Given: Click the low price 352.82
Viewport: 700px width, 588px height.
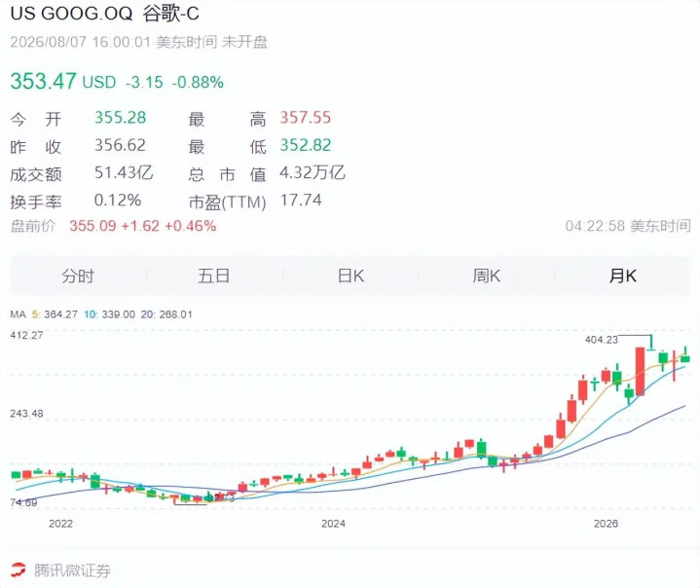Looking at the screenshot, I should coord(306,145).
